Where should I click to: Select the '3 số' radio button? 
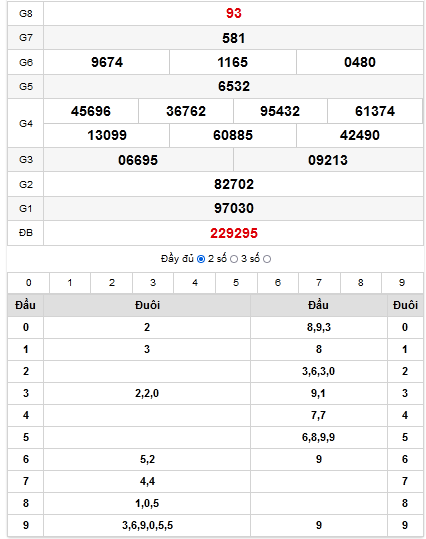pyautogui.click(x=267, y=259)
